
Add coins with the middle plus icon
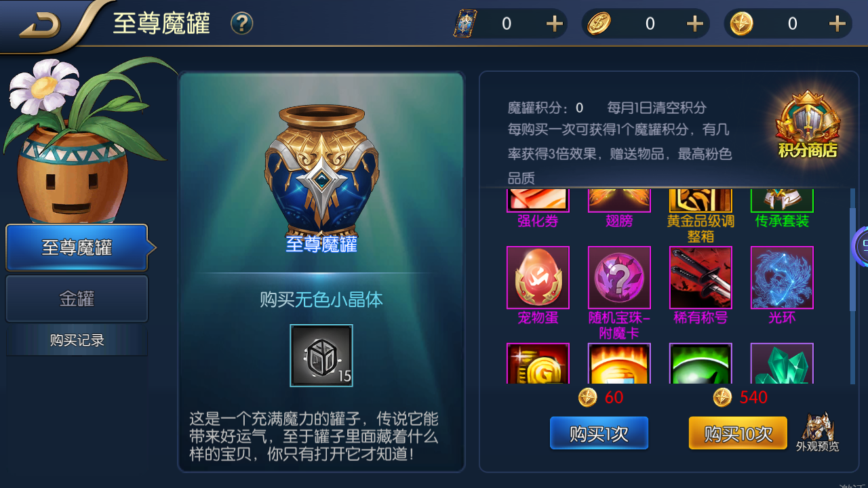pos(694,24)
